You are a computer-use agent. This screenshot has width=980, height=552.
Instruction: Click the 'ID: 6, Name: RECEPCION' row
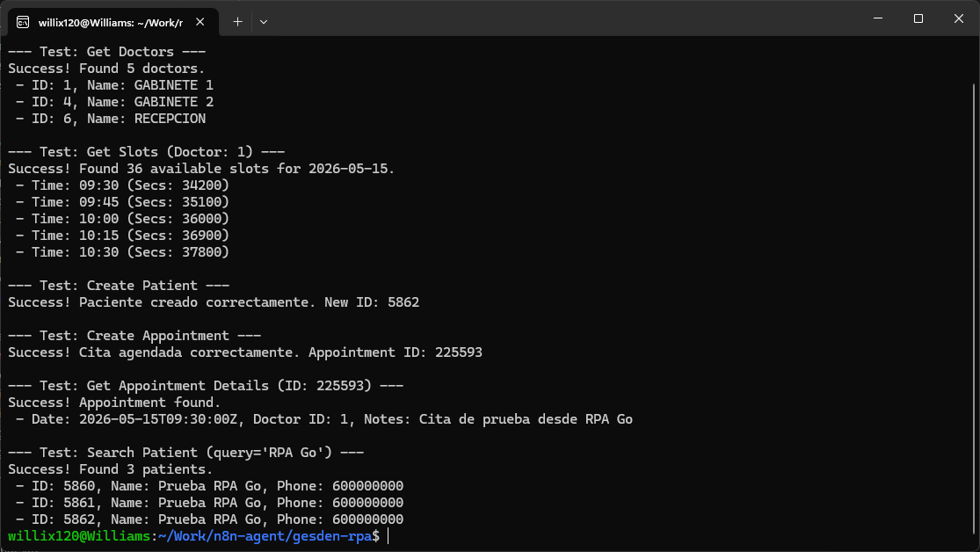[111, 119]
